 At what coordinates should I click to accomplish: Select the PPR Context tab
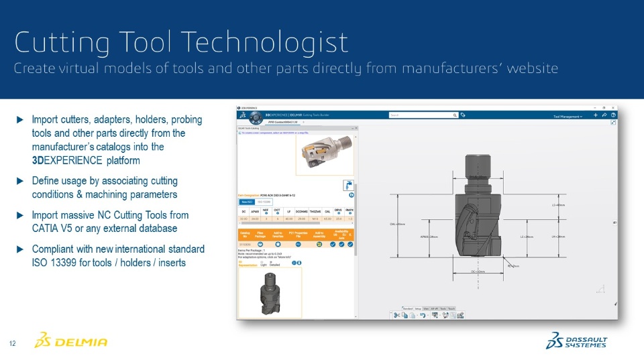click(282, 122)
